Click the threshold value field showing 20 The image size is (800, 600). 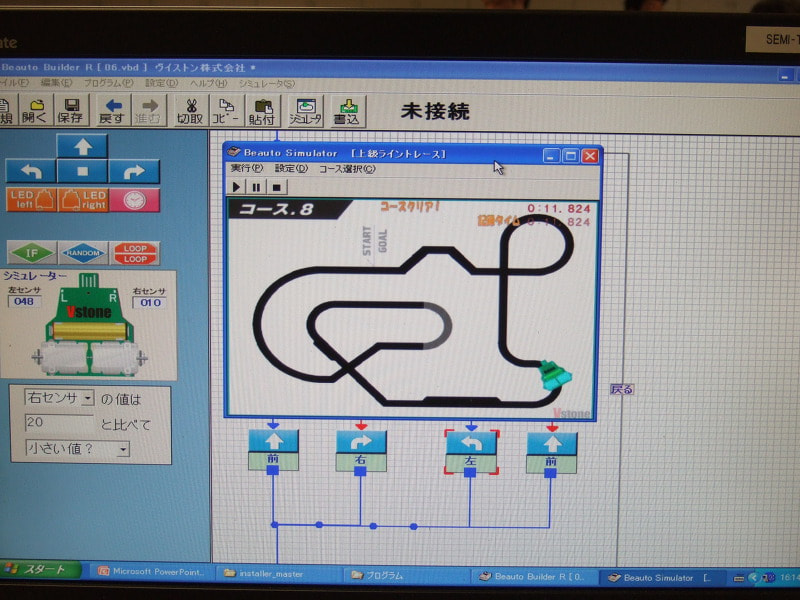tap(59, 424)
